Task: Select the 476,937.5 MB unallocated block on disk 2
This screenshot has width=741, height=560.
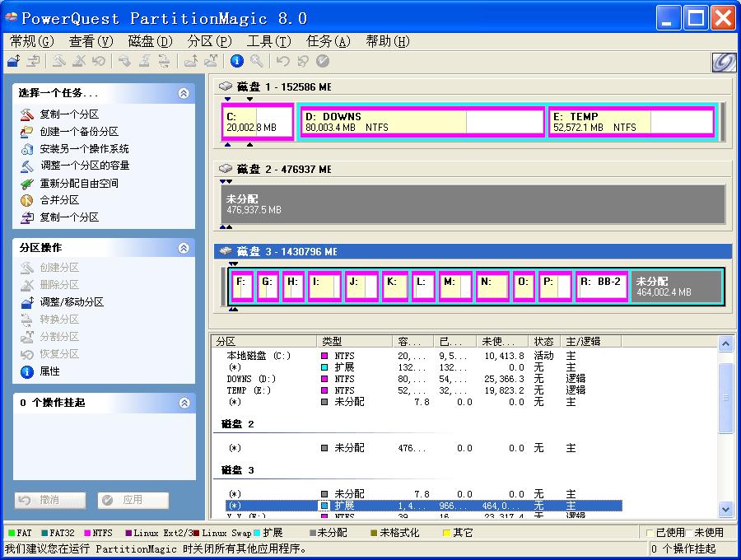Action: tap(473, 204)
